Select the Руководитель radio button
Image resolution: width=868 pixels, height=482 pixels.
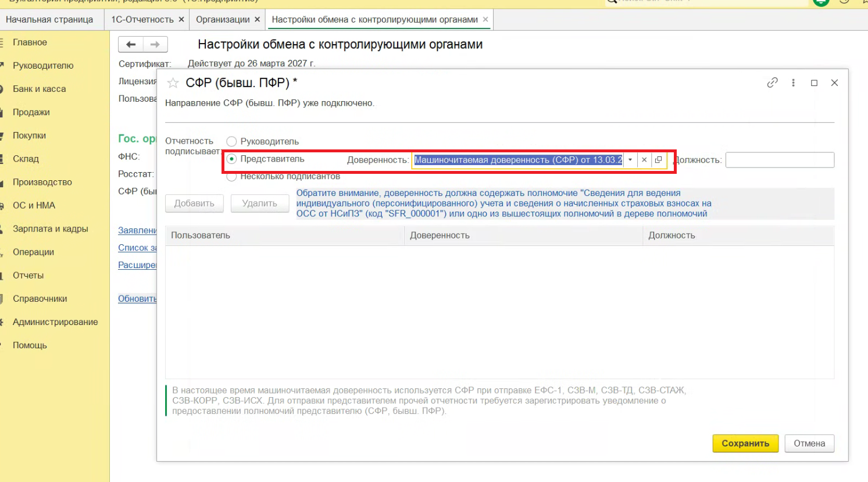(231, 141)
